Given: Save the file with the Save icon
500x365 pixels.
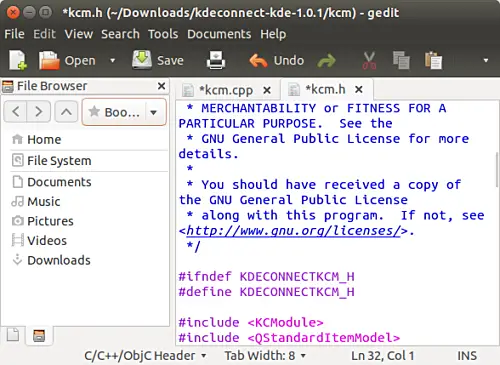Looking at the screenshot, I should pyautogui.click(x=142, y=60).
